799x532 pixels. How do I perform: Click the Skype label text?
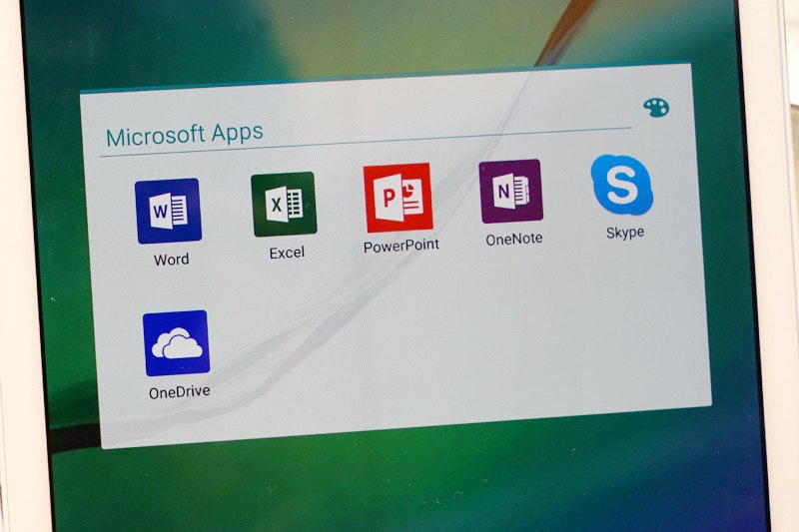(x=625, y=233)
